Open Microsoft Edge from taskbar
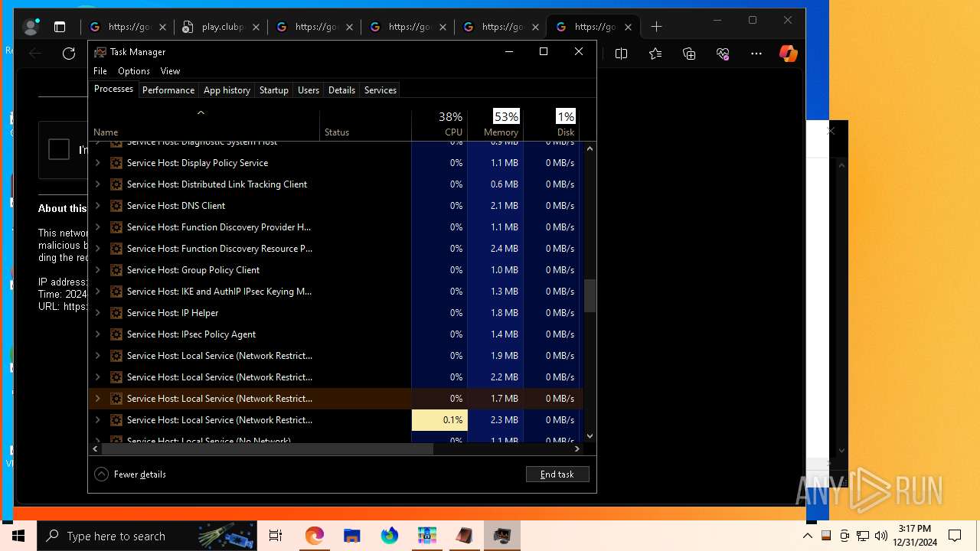Screen dimensions: 980x551 tap(315, 536)
